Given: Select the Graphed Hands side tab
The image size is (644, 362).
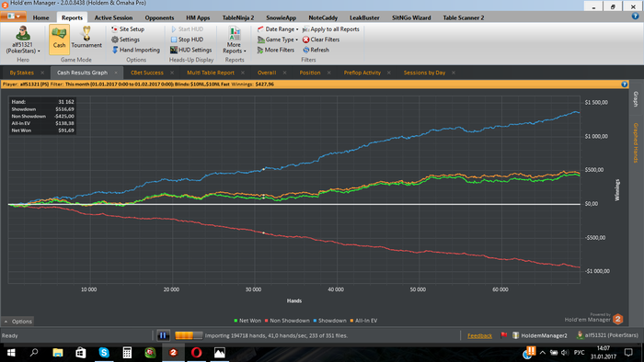Looking at the screenshot, I should point(636,143).
